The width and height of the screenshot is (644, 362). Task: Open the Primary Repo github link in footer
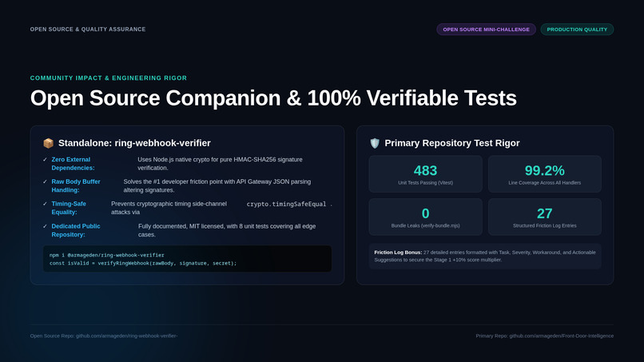545,336
